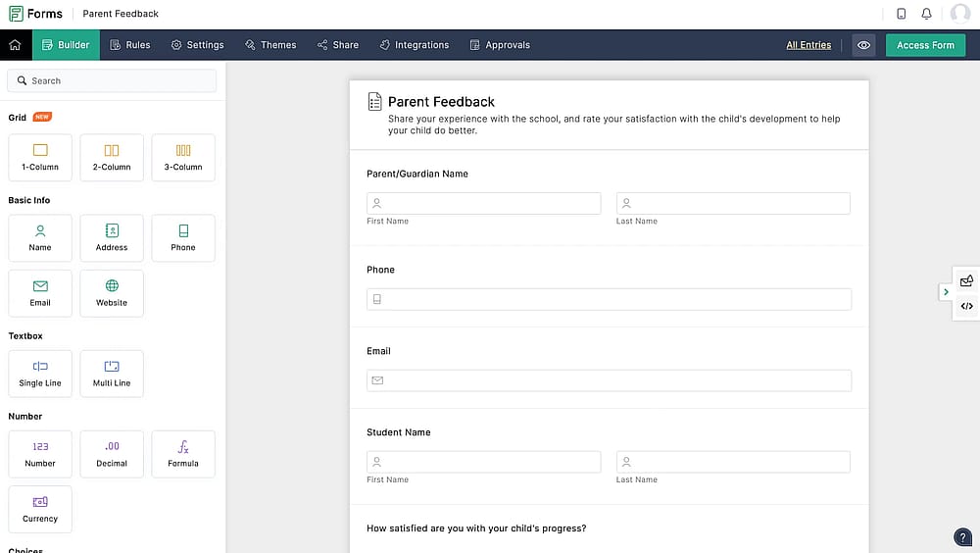Select the Student Name field label
Image resolution: width=980 pixels, height=553 pixels.
[399, 432]
